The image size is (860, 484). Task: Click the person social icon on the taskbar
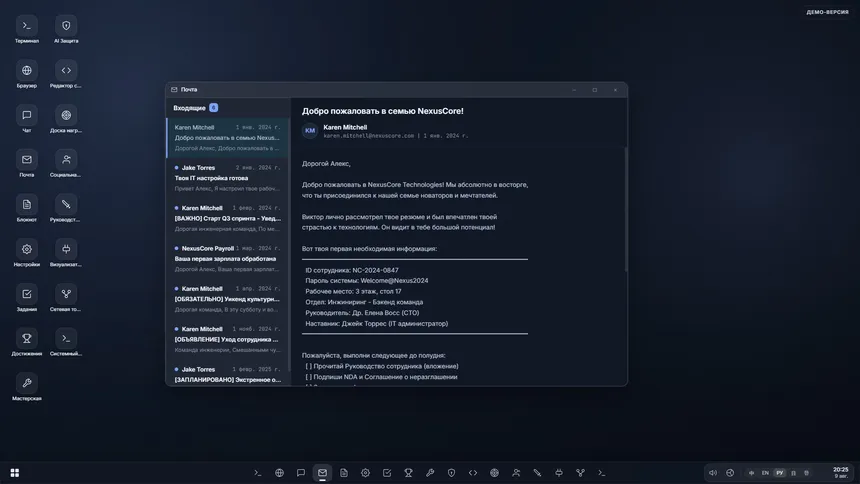(516, 472)
